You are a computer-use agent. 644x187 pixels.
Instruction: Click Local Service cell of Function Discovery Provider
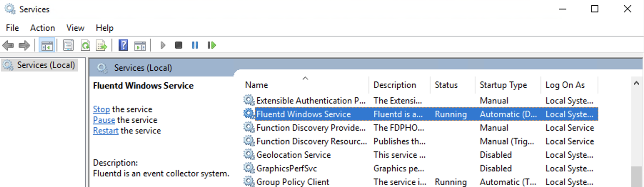pyautogui.click(x=570, y=128)
